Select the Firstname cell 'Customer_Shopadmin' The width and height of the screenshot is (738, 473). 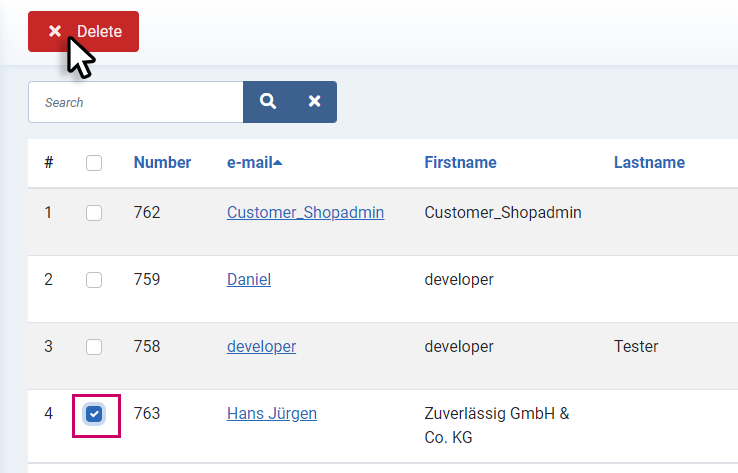(x=503, y=213)
